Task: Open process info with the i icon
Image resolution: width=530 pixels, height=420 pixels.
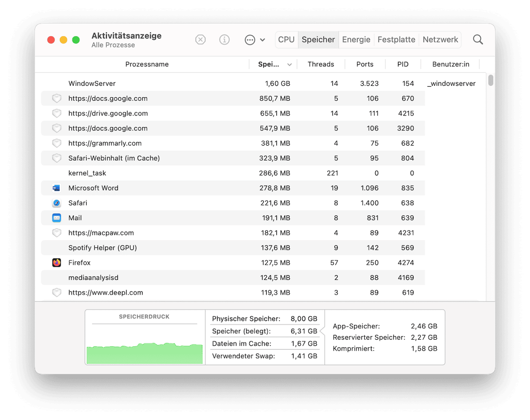Action: click(x=224, y=40)
